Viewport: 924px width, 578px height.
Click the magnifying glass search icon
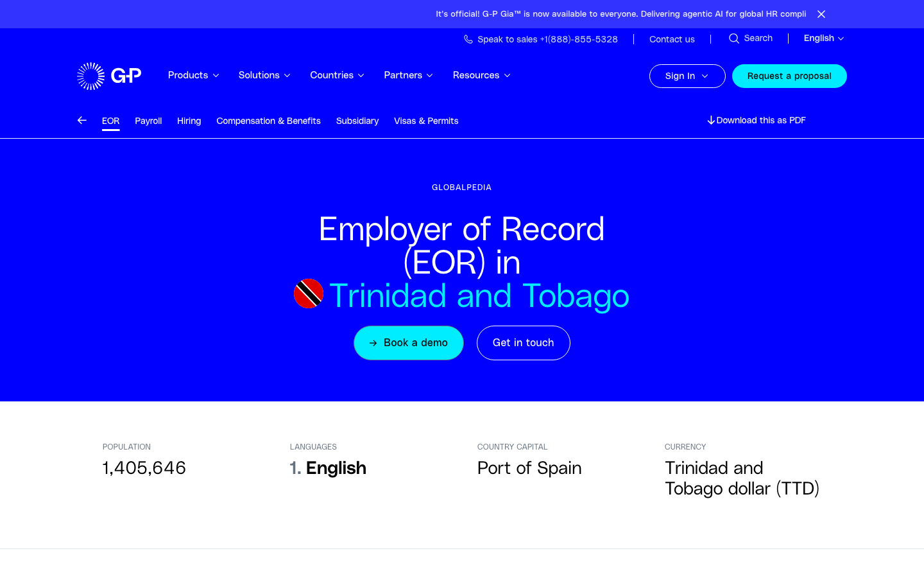734,39
